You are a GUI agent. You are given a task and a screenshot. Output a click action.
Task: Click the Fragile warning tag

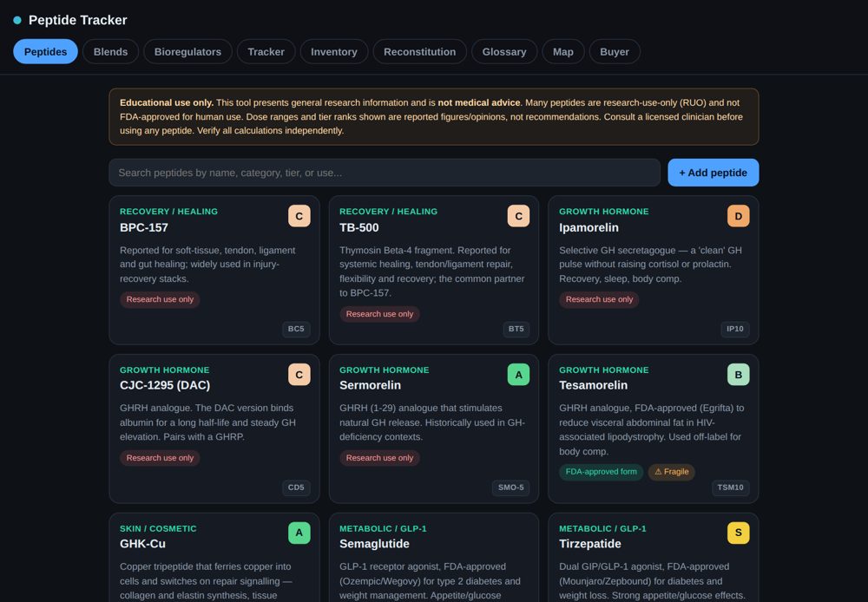672,472
